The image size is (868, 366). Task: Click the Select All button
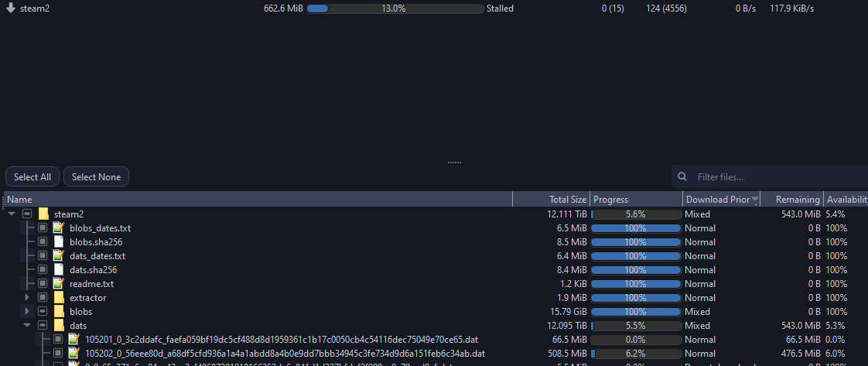pyautogui.click(x=32, y=177)
